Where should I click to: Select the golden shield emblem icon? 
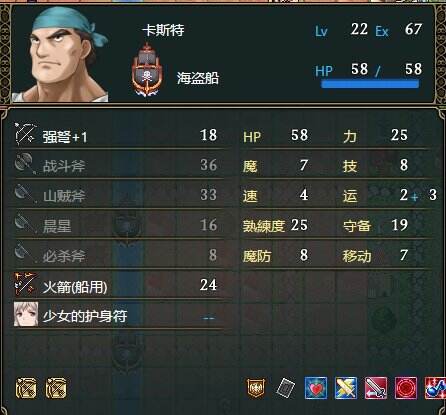click(256, 388)
